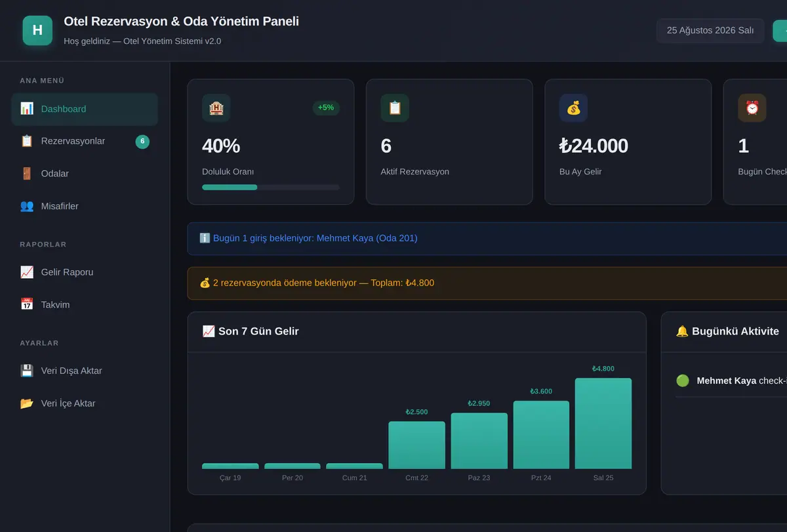This screenshot has height=532, width=787.
Task: Go to Rezervasyonlar in the sidebar
Action: (x=85, y=141)
